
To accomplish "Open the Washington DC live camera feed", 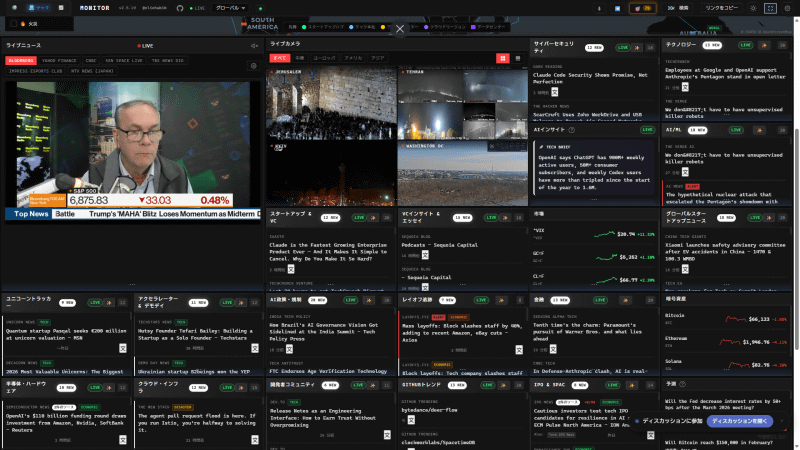I will click(x=463, y=173).
